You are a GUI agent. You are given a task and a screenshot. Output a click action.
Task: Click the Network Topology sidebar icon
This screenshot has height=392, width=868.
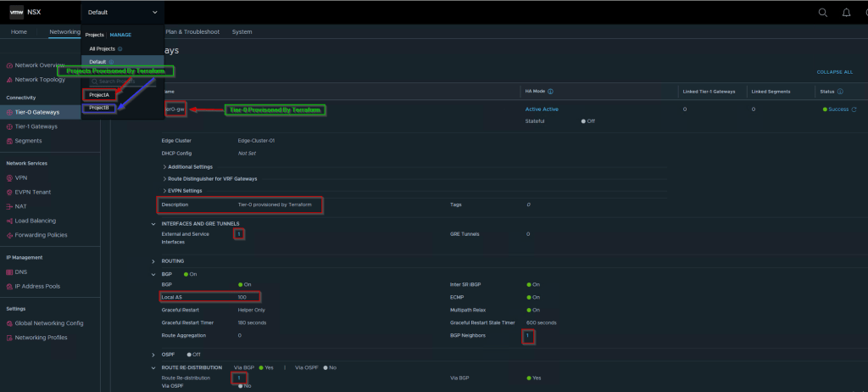click(9, 79)
